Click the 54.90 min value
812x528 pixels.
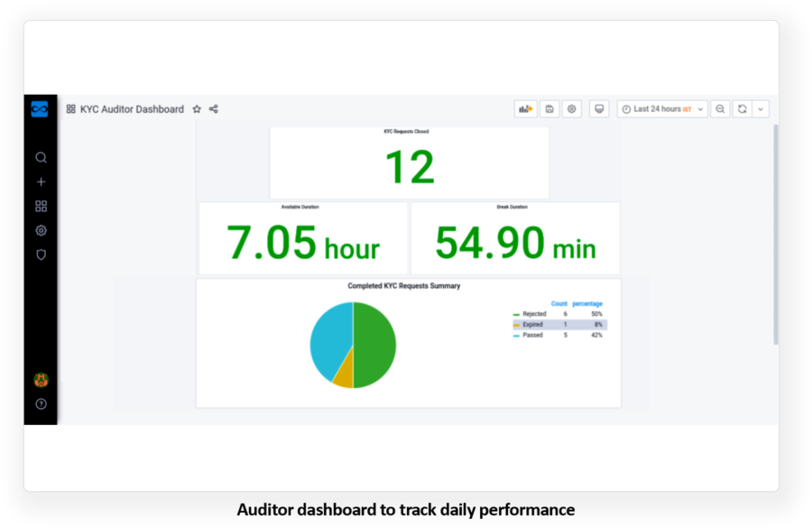coord(516,243)
